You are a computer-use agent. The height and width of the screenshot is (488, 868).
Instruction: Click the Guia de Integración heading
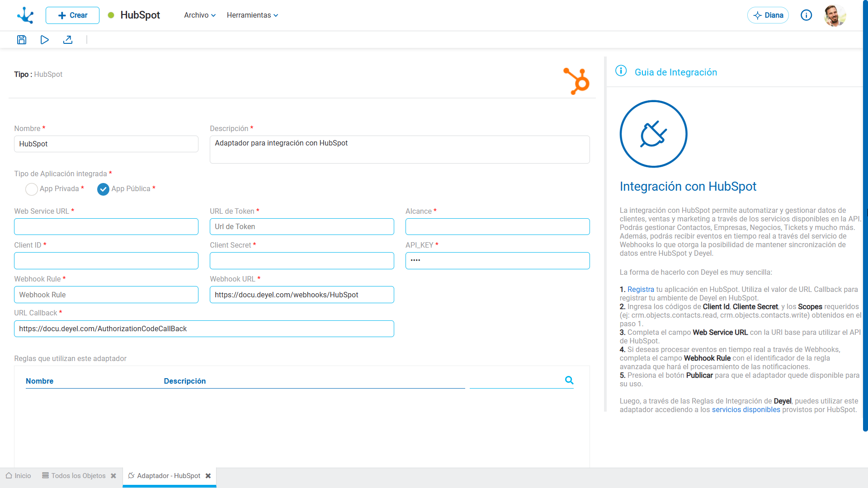675,72
